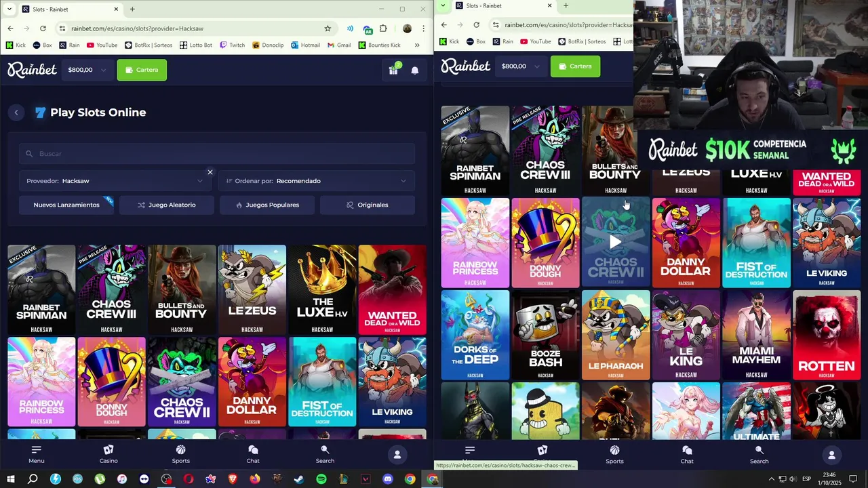Screen dimensions: 868x488
Task: Open Casino in the left bottom navigation
Action: coord(108,454)
